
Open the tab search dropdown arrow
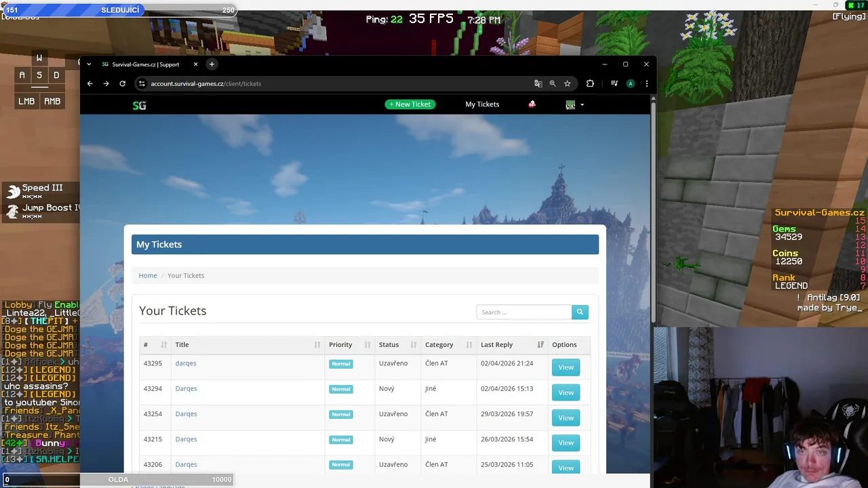coord(89,64)
